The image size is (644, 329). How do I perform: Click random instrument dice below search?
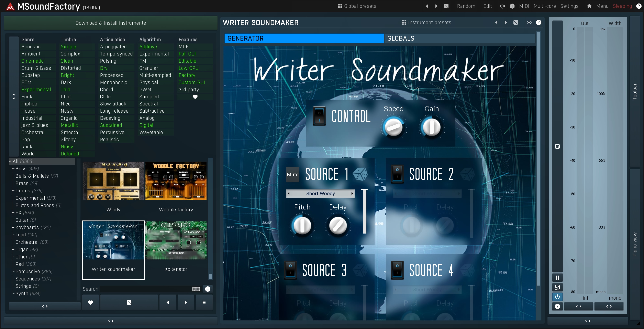129,302
